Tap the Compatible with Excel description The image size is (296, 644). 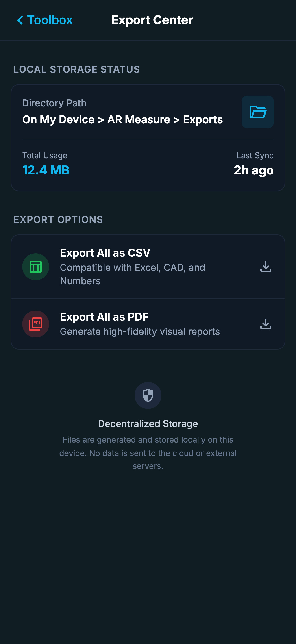pos(133,274)
